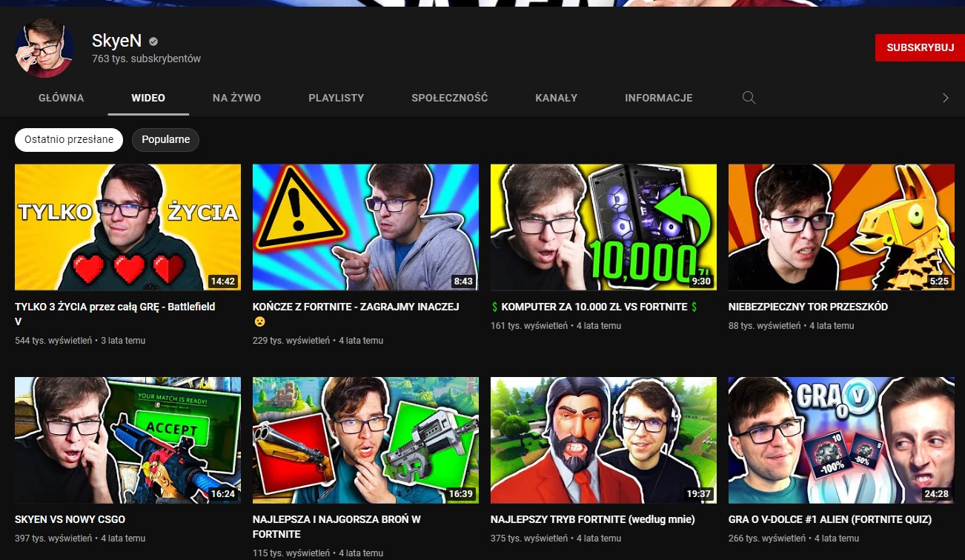
Task: Click the 161 tys. wyświetleń metadata
Action: tap(529, 326)
